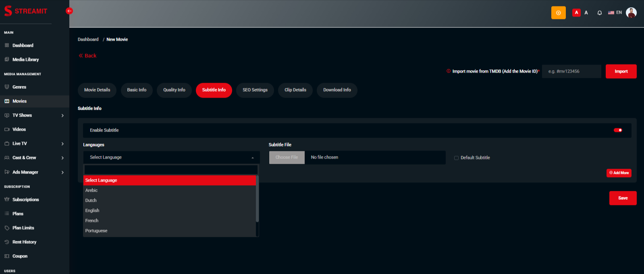Choose English from the language list
The width and height of the screenshot is (644, 274).
[92, 211]
